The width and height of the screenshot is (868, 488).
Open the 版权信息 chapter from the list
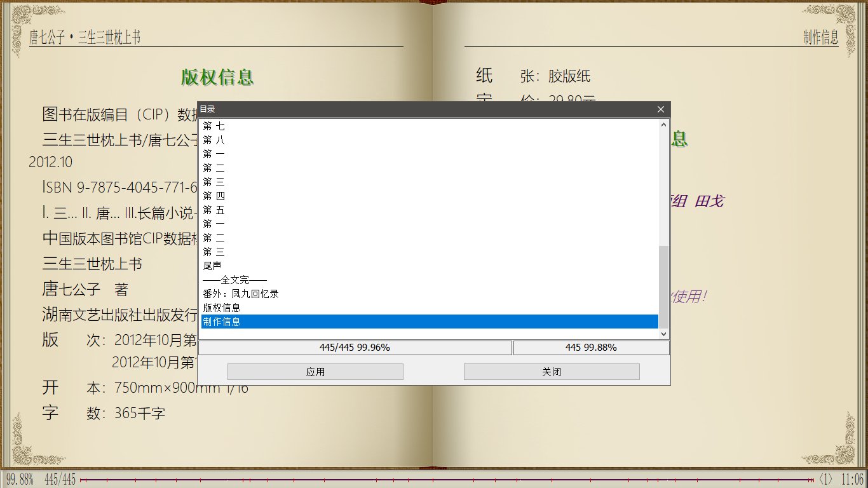point(221,308)
